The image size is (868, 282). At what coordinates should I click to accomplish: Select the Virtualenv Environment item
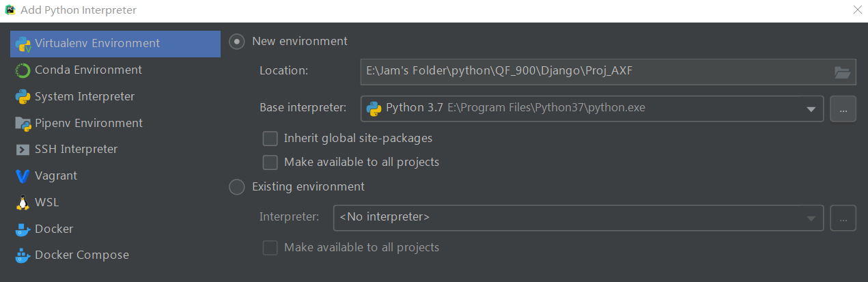click(x=97, y=44)
